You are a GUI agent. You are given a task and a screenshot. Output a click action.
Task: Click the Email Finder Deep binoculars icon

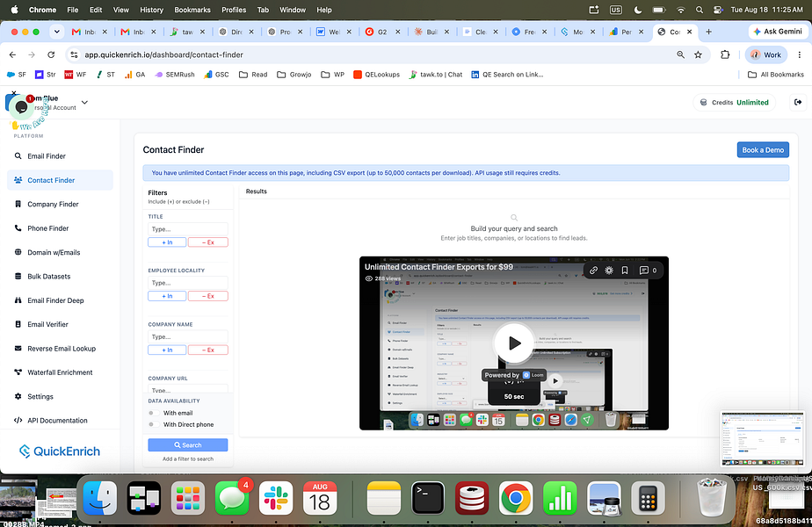point(18,300)
